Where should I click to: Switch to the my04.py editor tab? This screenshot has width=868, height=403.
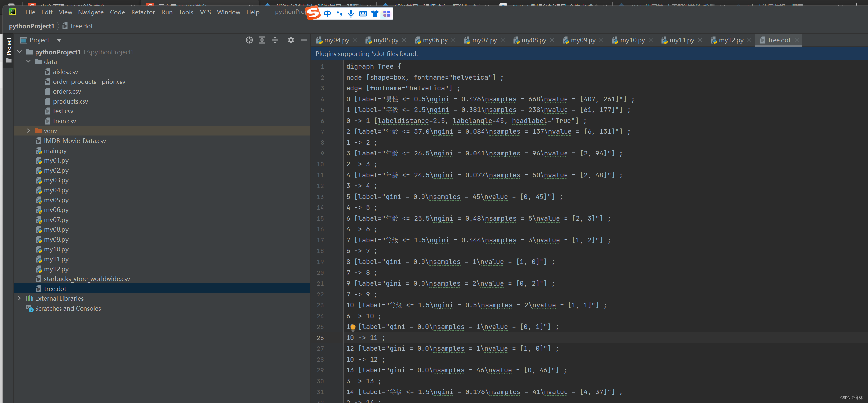pyautogui.click(x=336, y=40)
